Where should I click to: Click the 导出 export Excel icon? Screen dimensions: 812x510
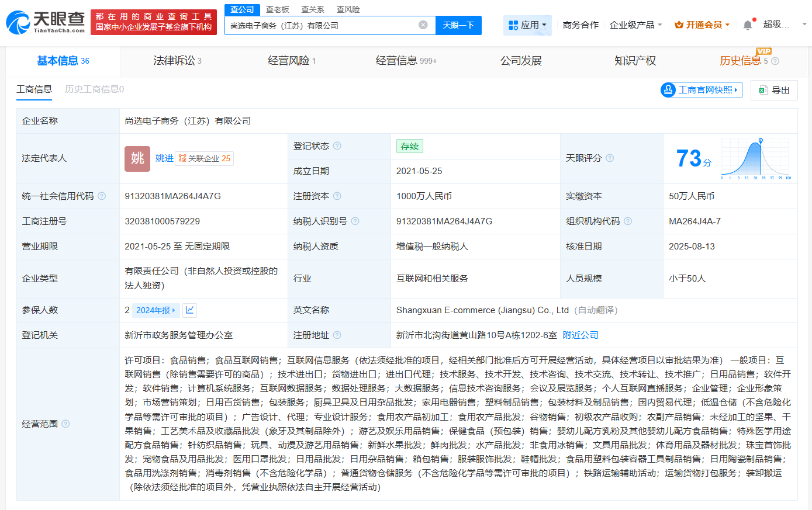click(762, 90)
